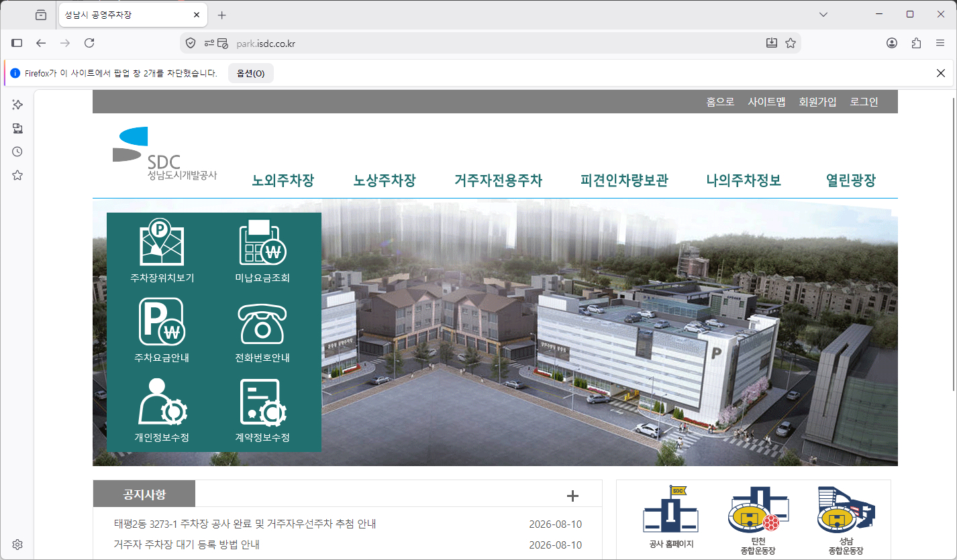The height and width of the screenshot is (560, 957).
Task: Click the 미납요금조회 calculator icon
Action: point(262,242)
